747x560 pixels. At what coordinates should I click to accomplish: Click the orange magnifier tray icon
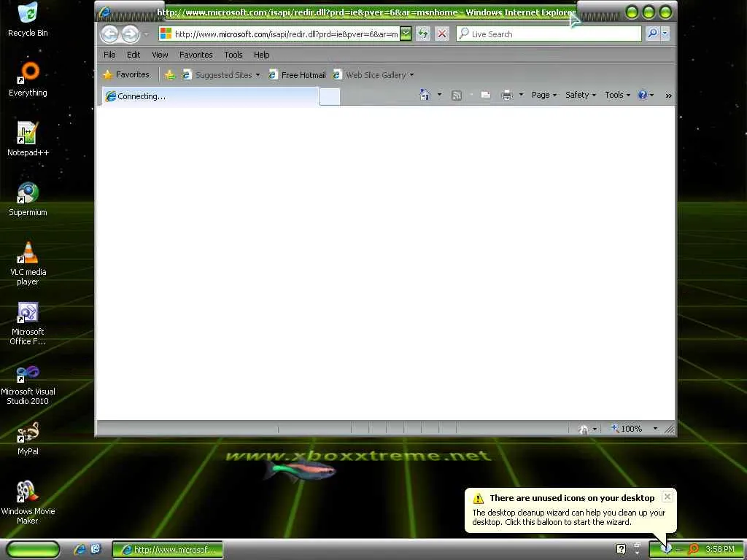tap(693, 550)
